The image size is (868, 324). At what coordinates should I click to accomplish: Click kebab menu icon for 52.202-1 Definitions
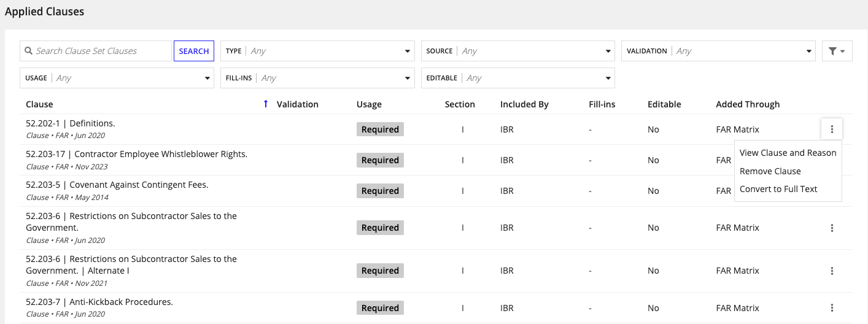click(832, 129)
